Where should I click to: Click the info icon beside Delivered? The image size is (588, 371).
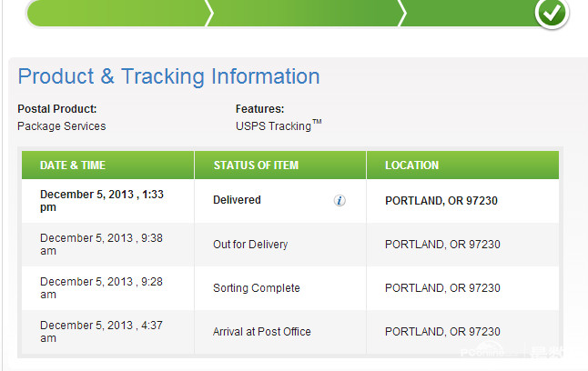340,200
